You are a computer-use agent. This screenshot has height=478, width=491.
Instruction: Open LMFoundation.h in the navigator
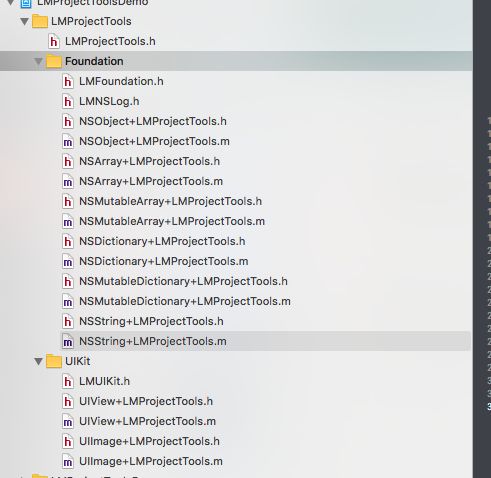tap(121, 81)
